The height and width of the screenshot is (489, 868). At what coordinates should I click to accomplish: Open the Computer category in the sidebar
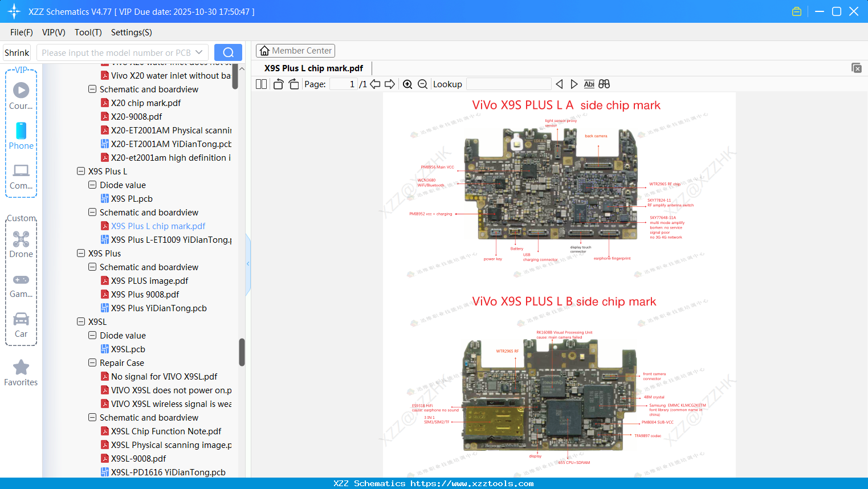tap(21, 176)
